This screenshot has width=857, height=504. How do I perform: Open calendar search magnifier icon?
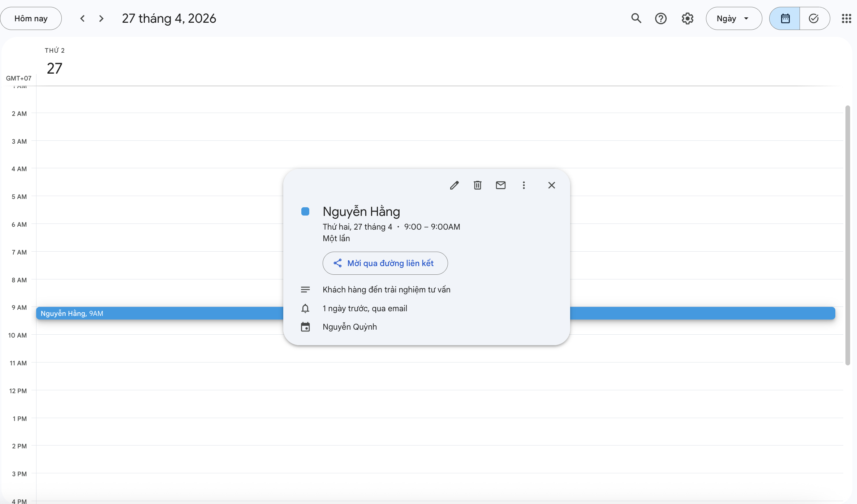click(x=636, y=18)
